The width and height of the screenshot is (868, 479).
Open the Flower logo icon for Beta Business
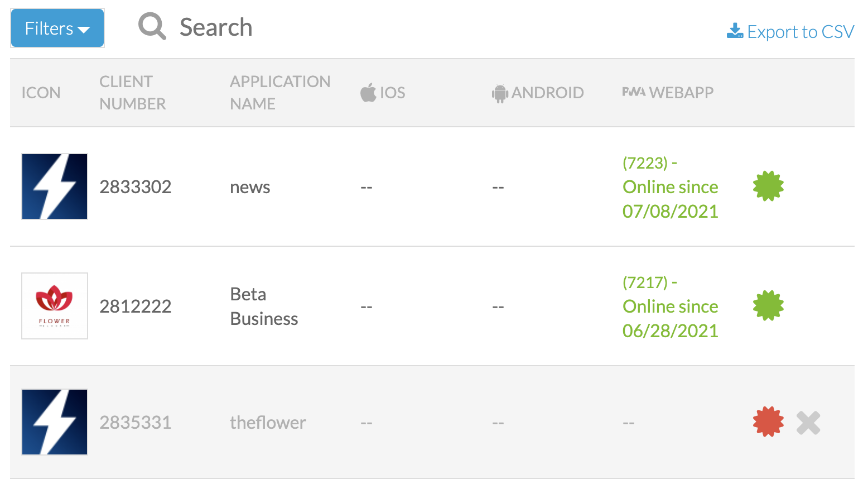tap(55, 306)
